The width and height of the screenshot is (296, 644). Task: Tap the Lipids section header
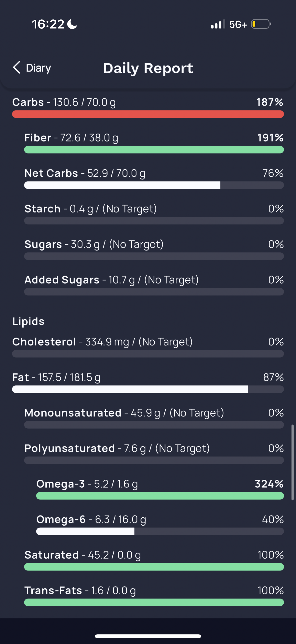coord(28,322)
